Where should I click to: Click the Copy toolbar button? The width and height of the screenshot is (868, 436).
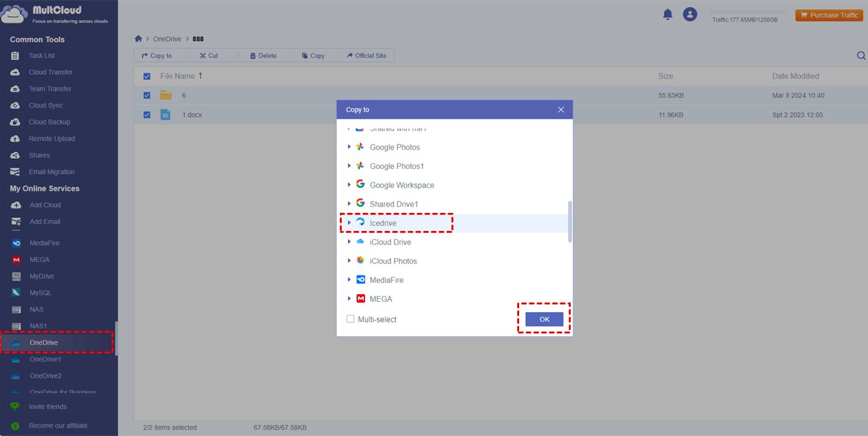coord(313,56)
